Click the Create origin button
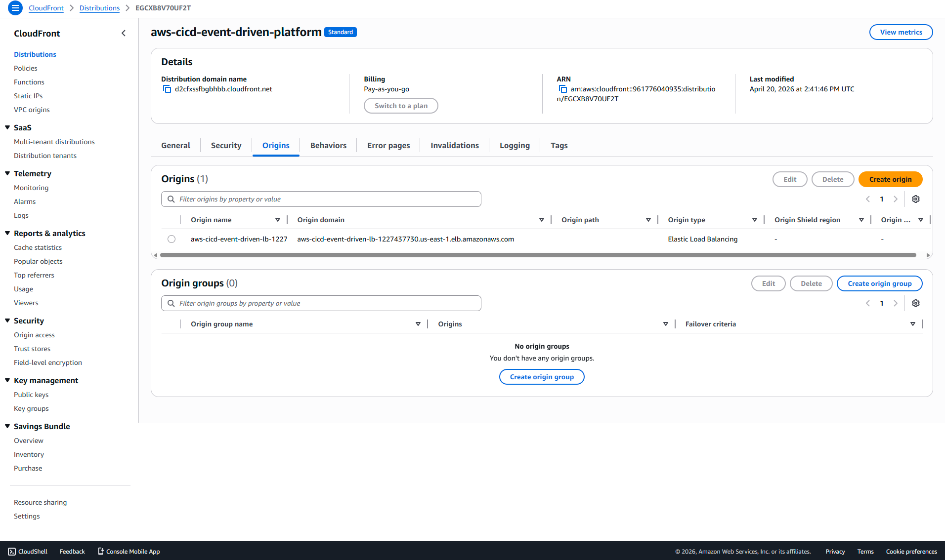The image size is (945, 560). click(890, 179)
